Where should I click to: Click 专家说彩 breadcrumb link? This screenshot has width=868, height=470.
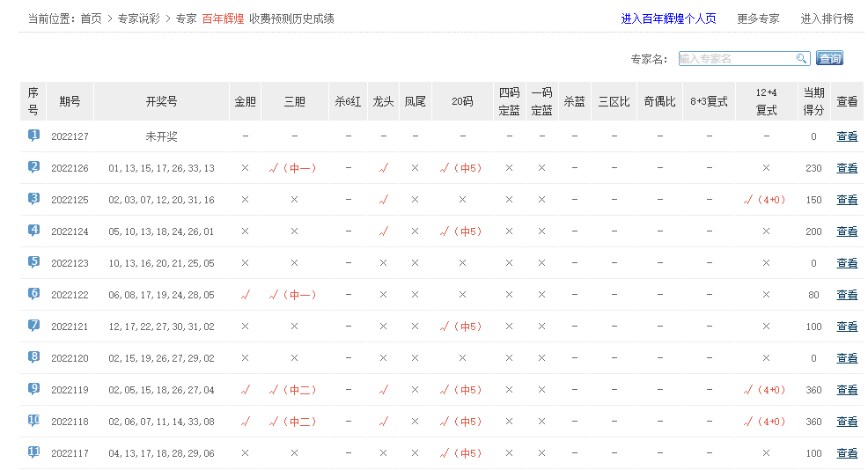tap(138, 18)
